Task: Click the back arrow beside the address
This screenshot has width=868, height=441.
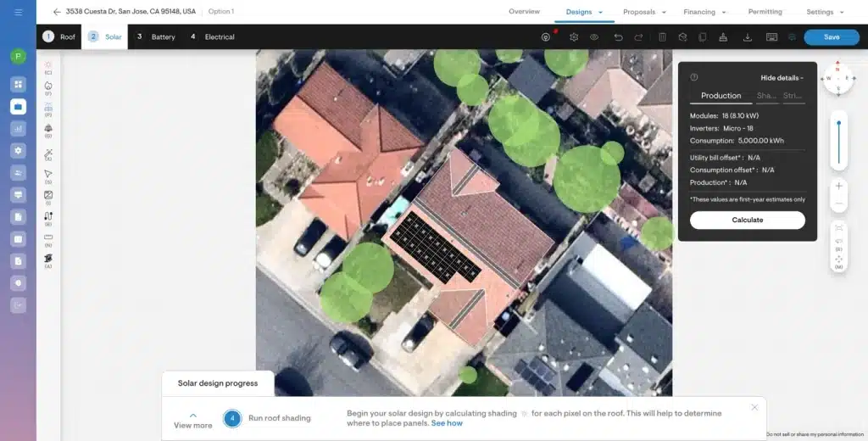Action: pyautogui.click(x=57, y=12)
